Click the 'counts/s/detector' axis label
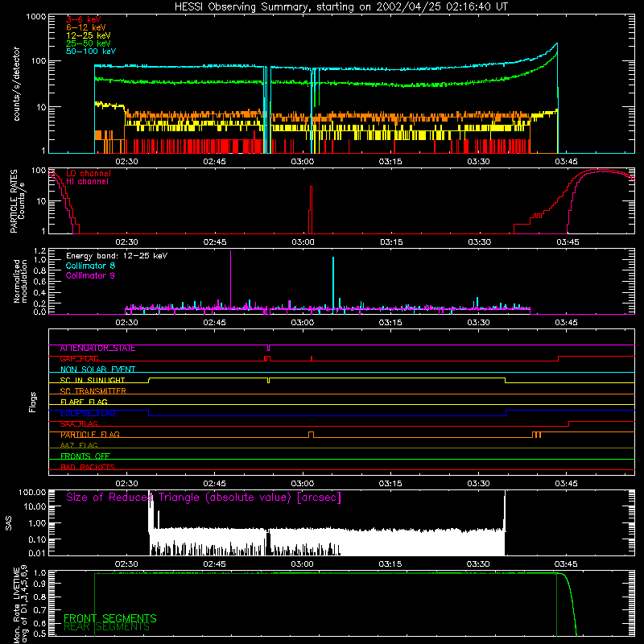 (x=17, y=84)
